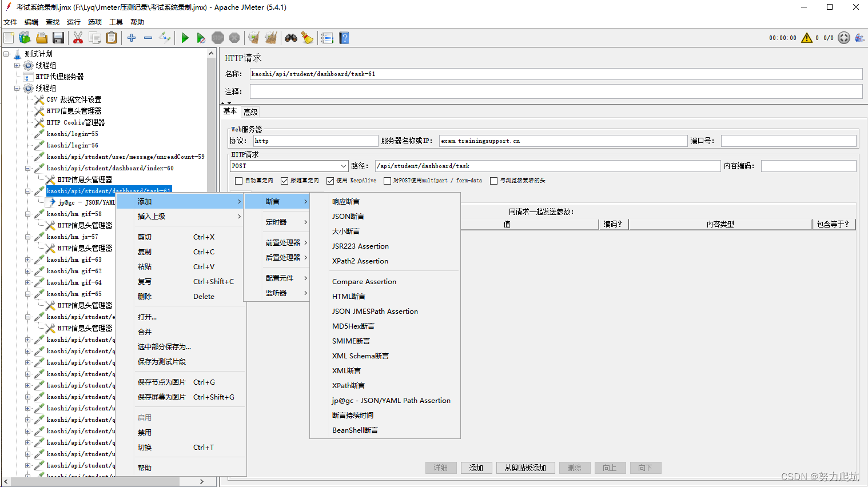This screenshot has width=868, height=487.
Task: Click the Stop sign icon
Action: (218, 38)
